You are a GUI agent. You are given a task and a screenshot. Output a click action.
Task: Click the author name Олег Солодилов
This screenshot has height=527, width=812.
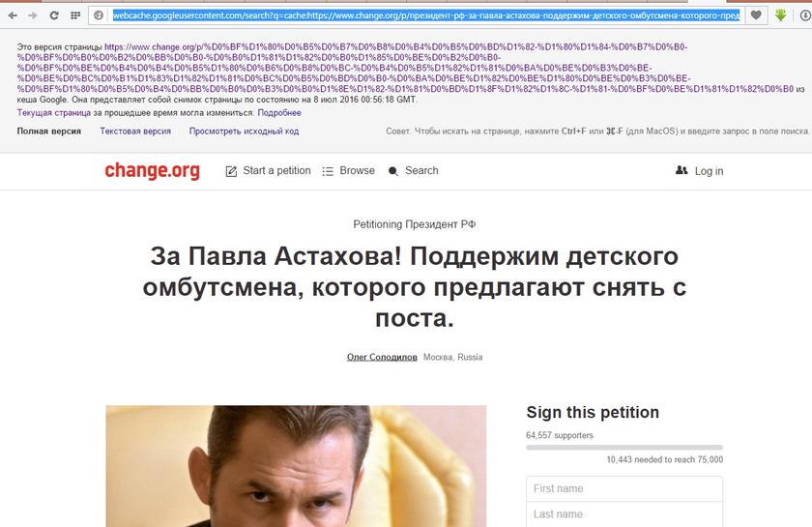382,357
